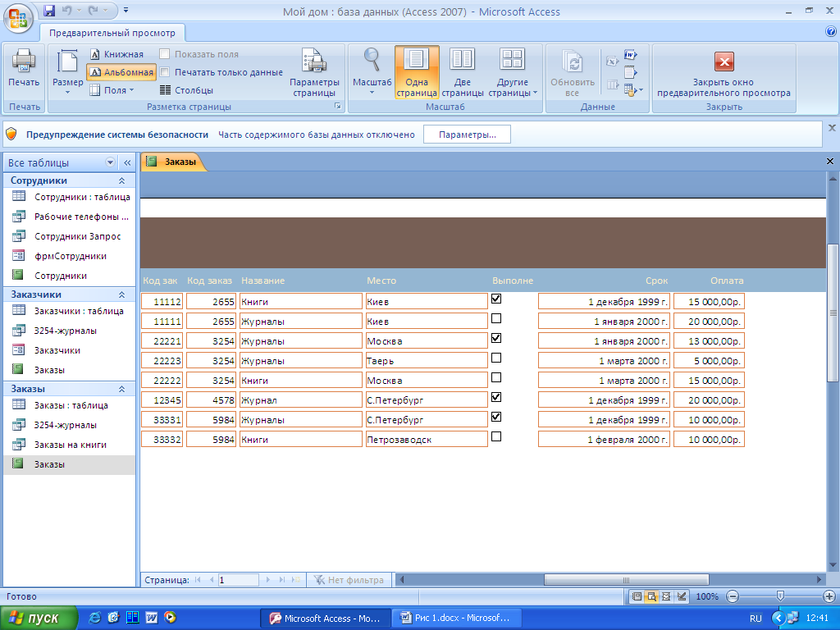
Task: Open the Масштаб zoom dropdown
Action: click(x=372, y=72)
